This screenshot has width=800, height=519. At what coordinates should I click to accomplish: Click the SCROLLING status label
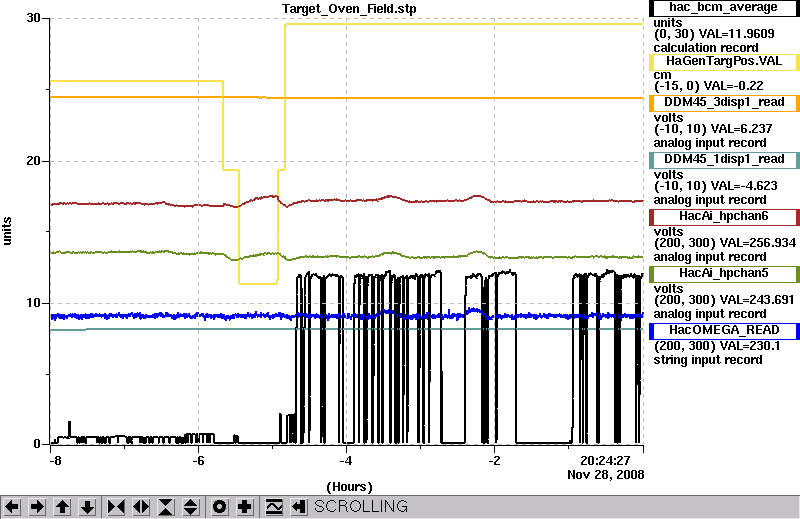click(361, 507)
